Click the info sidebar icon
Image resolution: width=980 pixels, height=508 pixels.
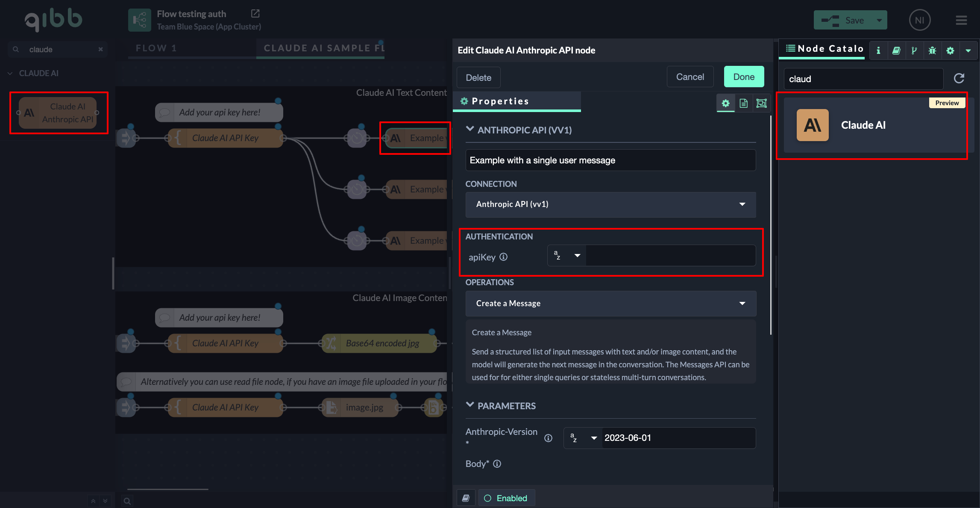[878, 50]
